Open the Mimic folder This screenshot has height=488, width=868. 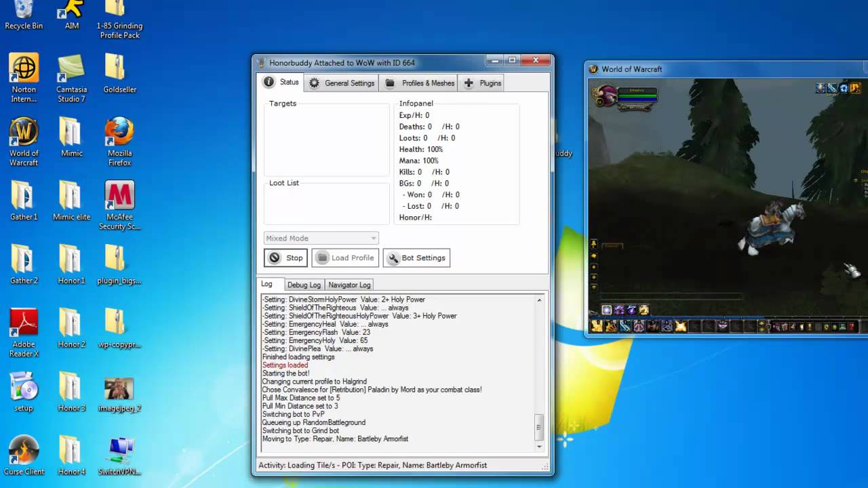point(72,138)
